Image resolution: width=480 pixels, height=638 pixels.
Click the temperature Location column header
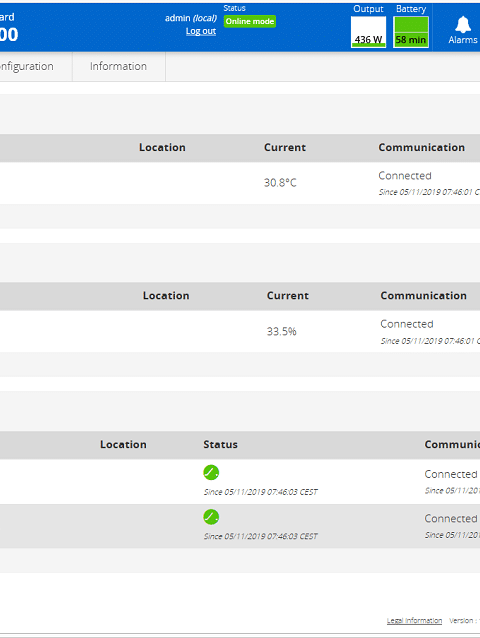click(162, 147)
